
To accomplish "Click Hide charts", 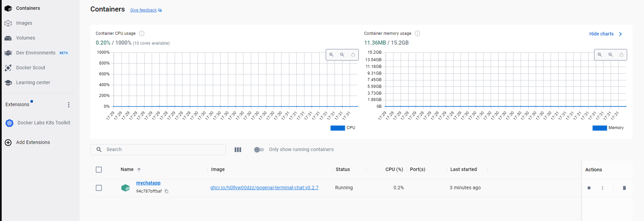I will (602, 34).
